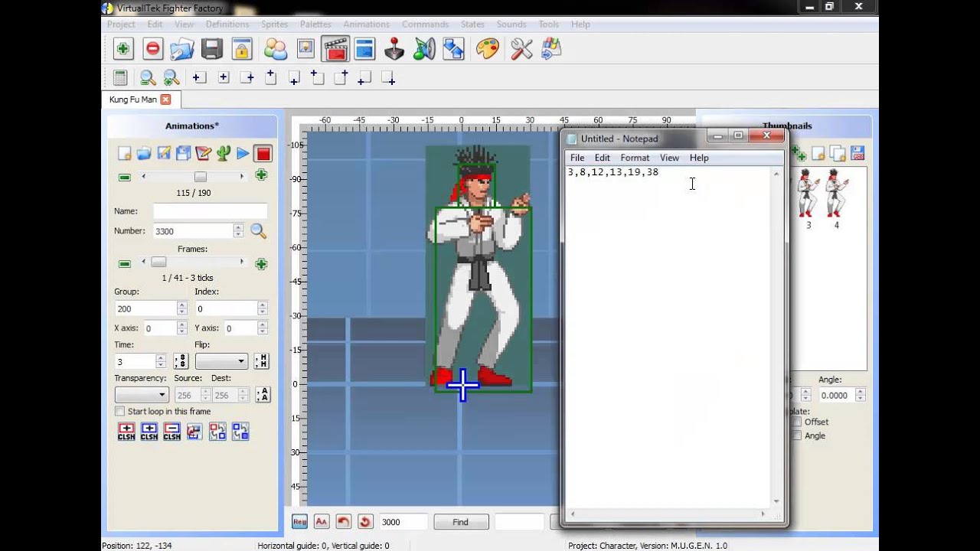Click the Flip H/H toggle button
980x551 pixels.
point(261,361)
